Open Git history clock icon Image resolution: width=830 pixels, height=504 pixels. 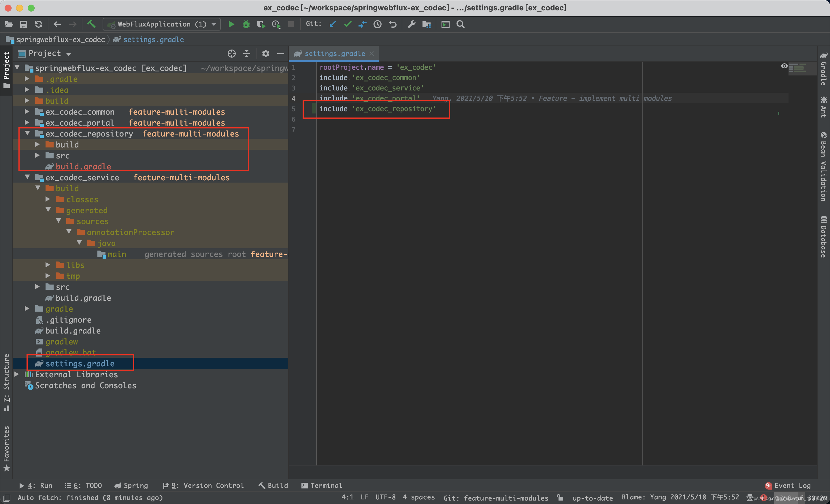pos(377,24)
